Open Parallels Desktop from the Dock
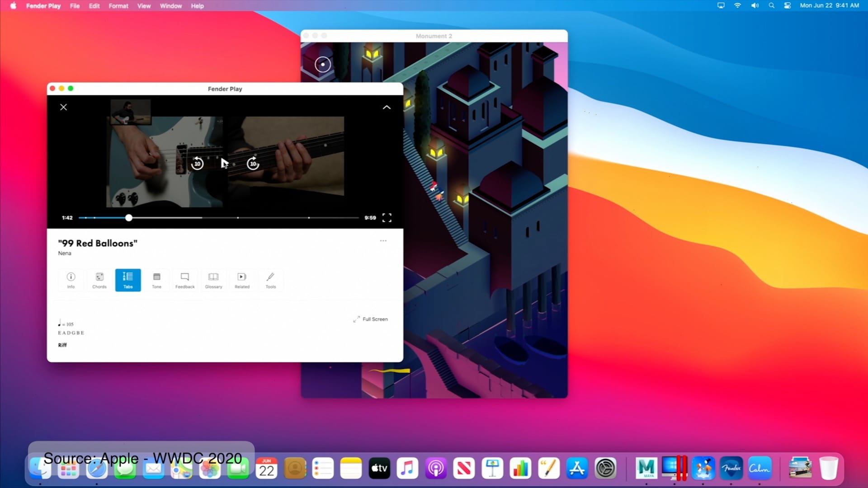 675,468
